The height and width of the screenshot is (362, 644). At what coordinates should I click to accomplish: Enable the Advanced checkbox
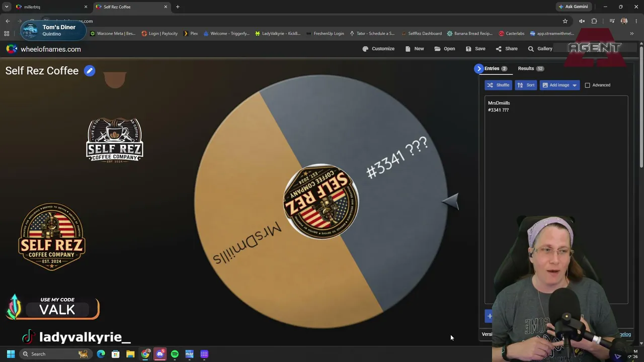pos(587,85)
